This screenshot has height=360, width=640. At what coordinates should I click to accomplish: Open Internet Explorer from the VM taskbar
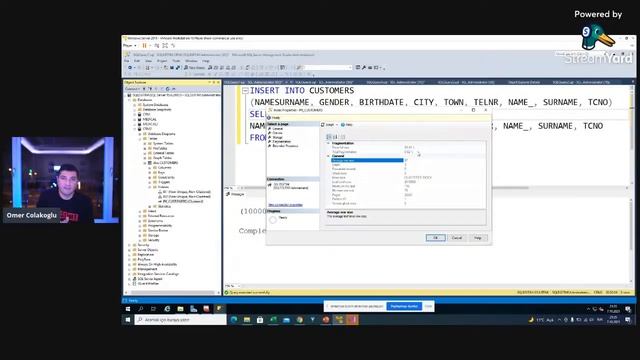click(x=167, y=309)
